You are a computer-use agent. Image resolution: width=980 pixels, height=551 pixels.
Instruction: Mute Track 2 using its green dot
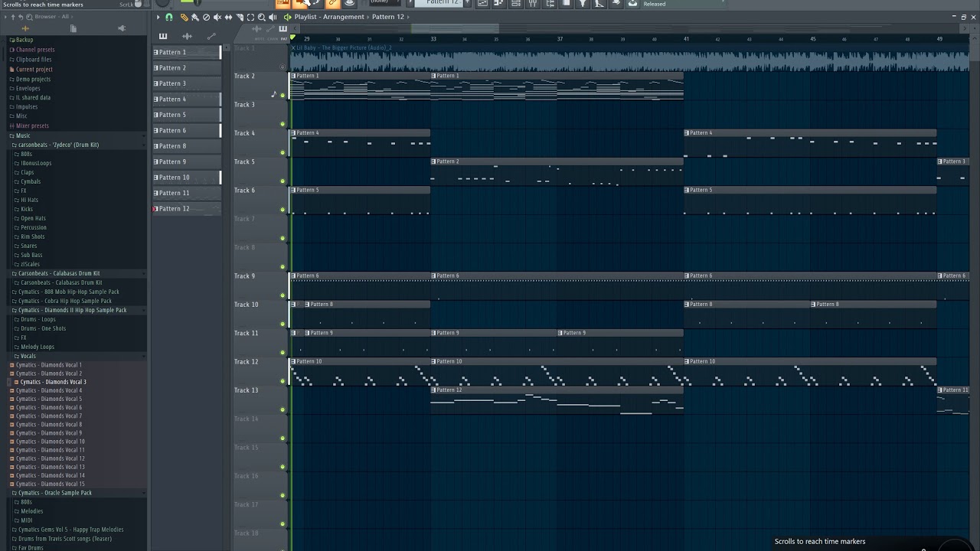coord(283,96)
